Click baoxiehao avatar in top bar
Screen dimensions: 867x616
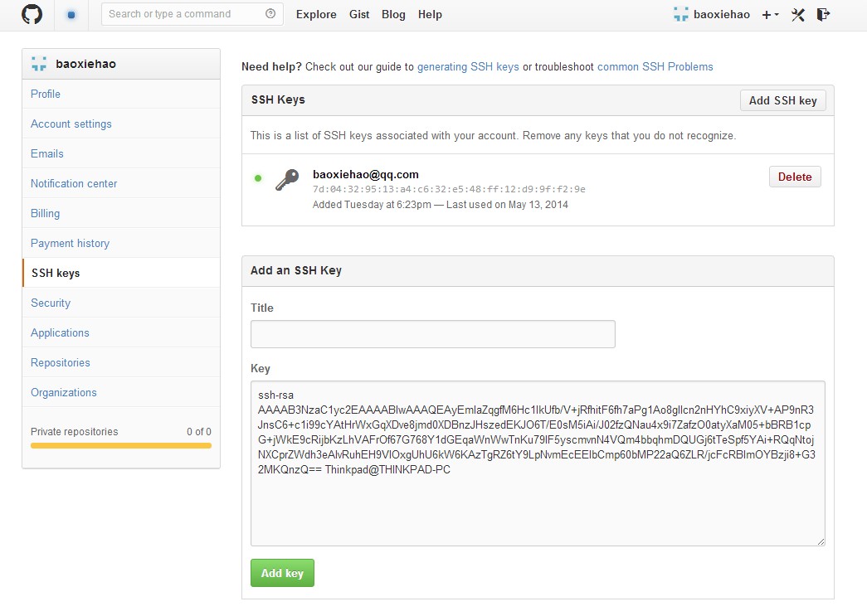point(681,14)
